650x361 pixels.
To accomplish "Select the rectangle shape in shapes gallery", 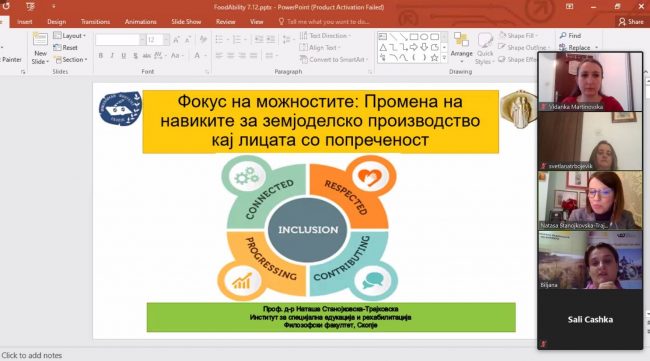I will (x=413, y=37).
